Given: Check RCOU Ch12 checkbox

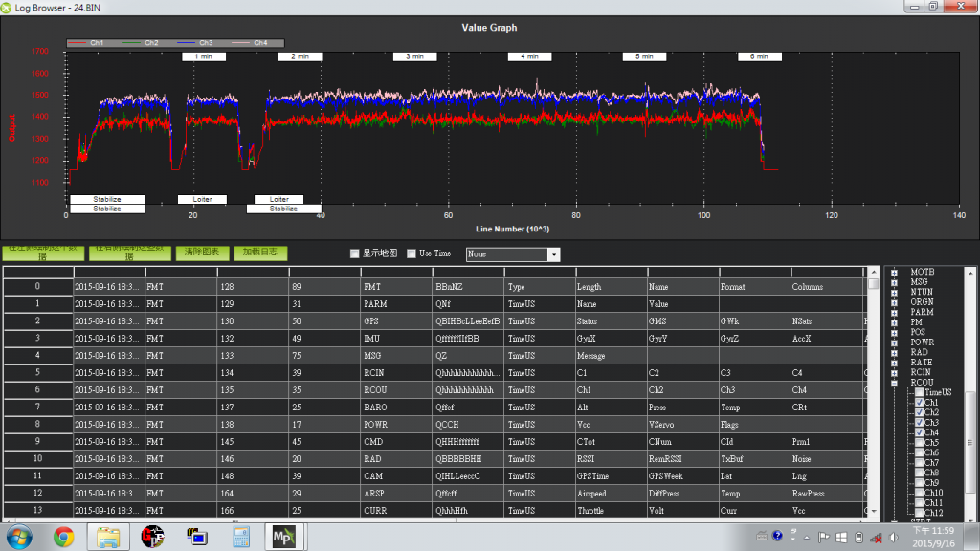Looking at the screenshot, I should (920, 513).
